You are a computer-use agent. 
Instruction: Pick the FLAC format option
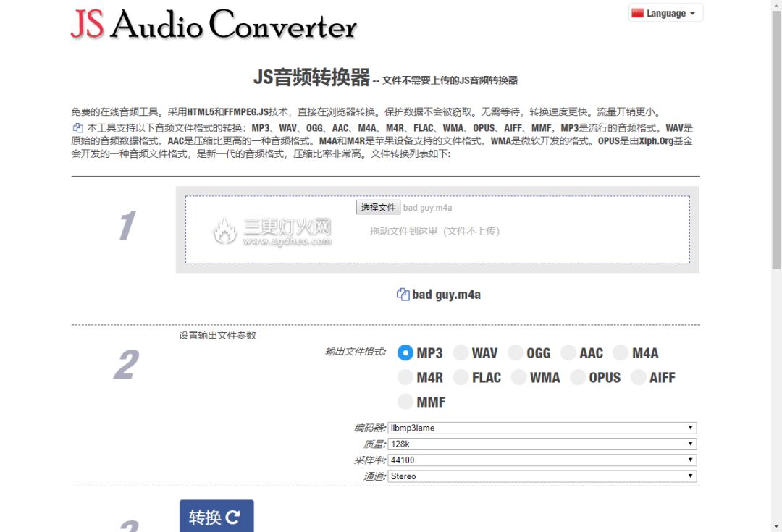coord(461,377)
